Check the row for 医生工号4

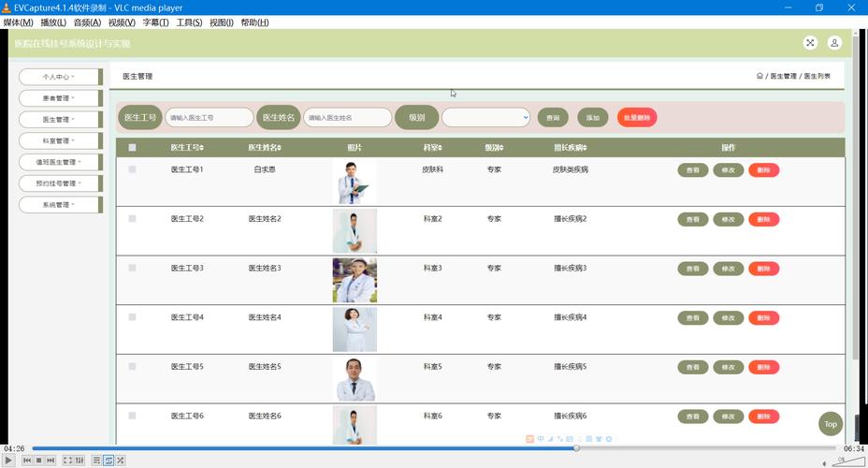coord(132,317)
